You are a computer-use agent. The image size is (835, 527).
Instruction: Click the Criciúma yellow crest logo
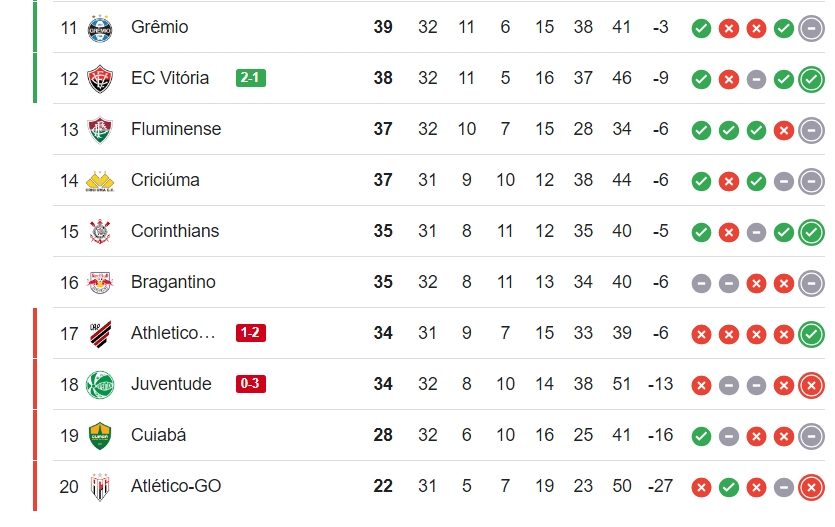tap(100, 182)
